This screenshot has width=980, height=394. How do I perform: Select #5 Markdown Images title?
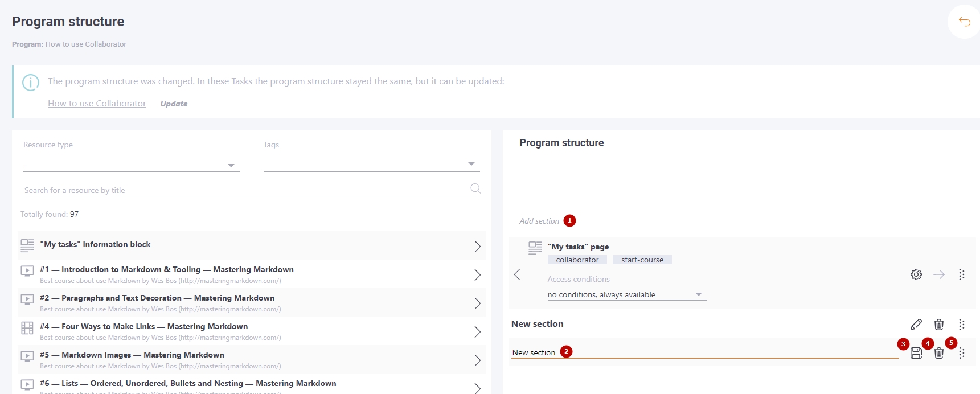[x=132, y=355]
